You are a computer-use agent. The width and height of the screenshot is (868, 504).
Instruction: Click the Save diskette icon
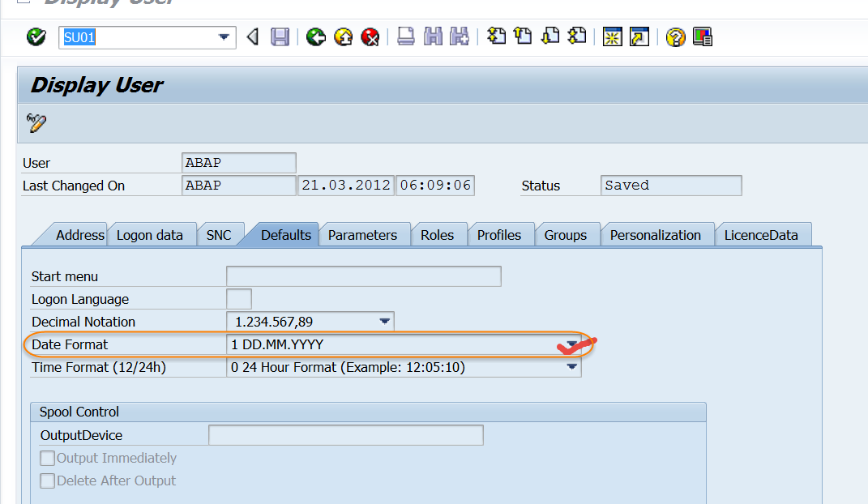click(x=280, y=37)
